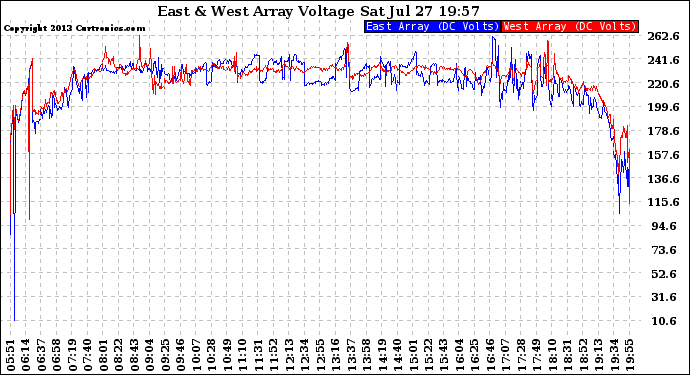Click the 19:55 time axis label

coord(629,355)
